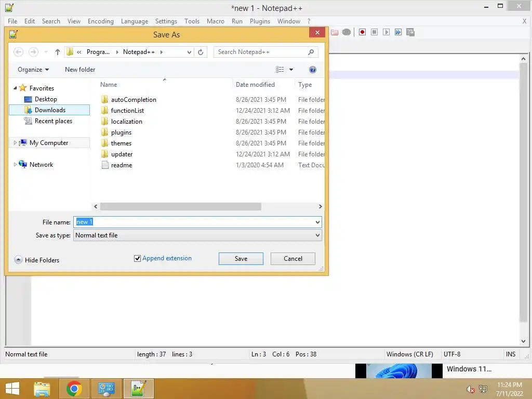Start macro recording with red record icon
The width and height of the screenshot is (532, 399).
click(362, 32)
